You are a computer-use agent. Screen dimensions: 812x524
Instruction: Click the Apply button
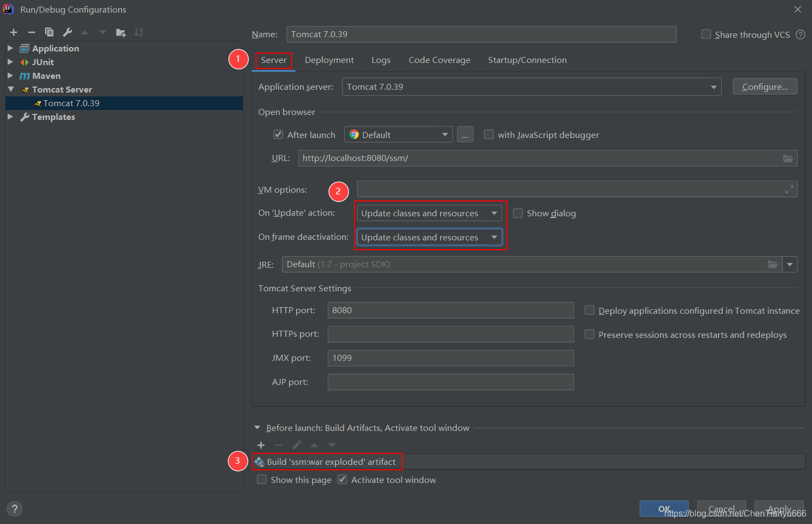(779, 509)
